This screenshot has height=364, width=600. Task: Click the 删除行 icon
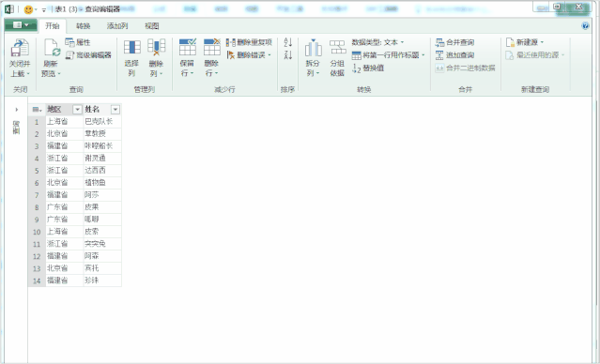212,48
